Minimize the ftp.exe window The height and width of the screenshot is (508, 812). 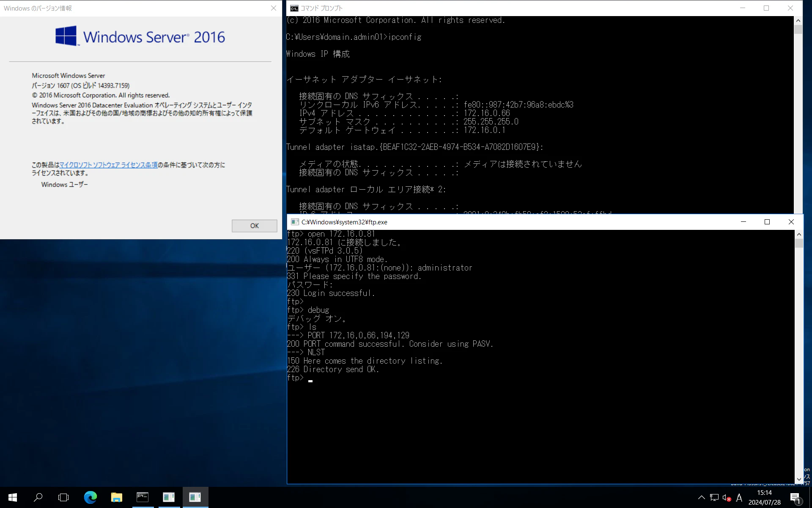click(743, 222)
